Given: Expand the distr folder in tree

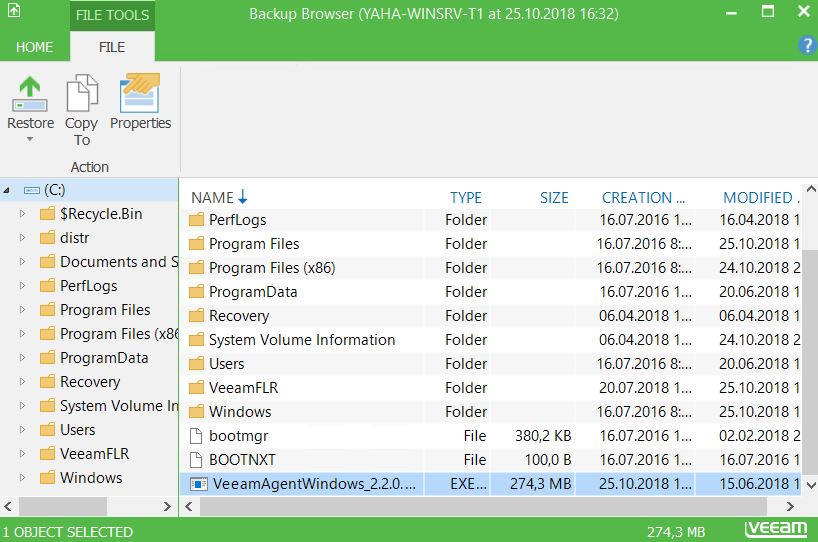Looking at the screenshot, I should [22, 237].
